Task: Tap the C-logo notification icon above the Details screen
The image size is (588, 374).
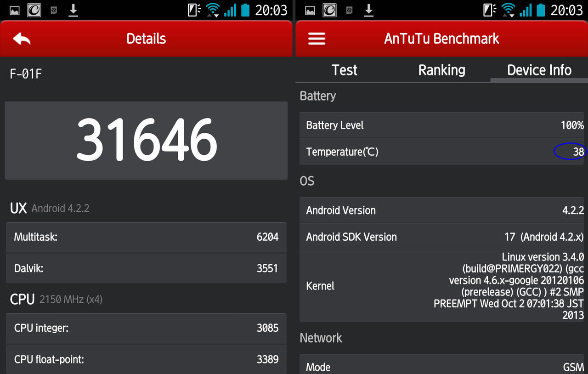Action: click(34, 10)
